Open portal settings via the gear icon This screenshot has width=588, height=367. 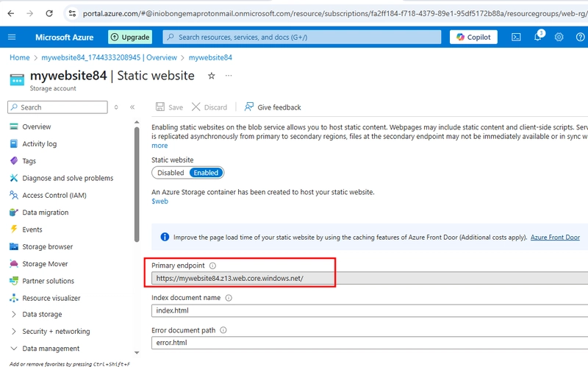click(x=559, y=38)
